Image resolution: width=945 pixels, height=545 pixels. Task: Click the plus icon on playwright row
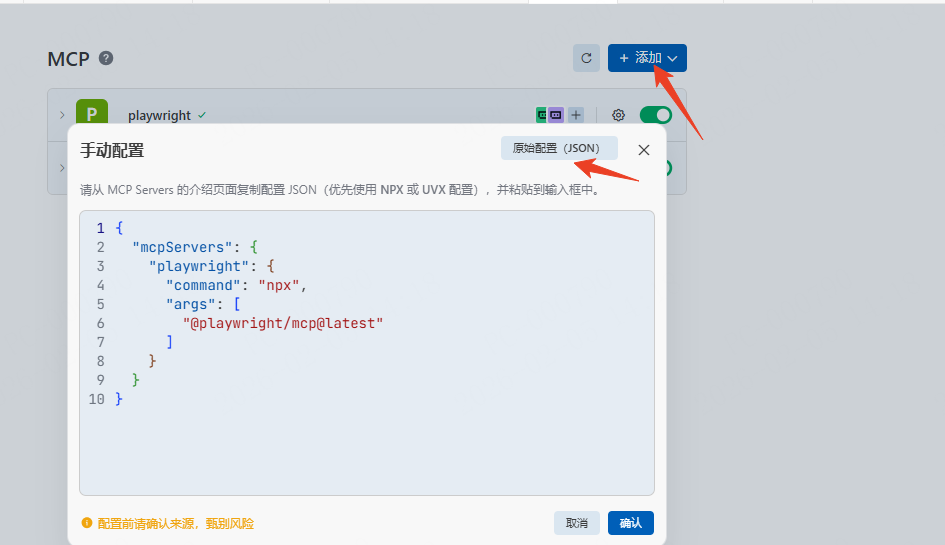(576, 115)
